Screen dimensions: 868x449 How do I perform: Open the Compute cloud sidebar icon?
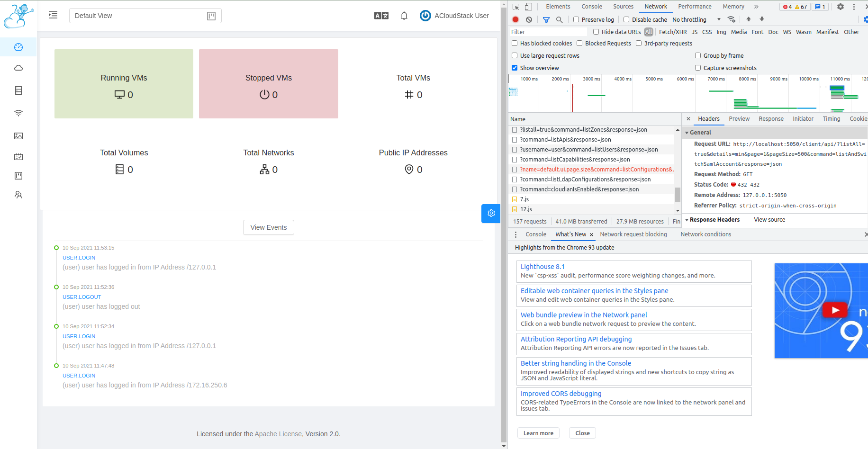[18, 68]
